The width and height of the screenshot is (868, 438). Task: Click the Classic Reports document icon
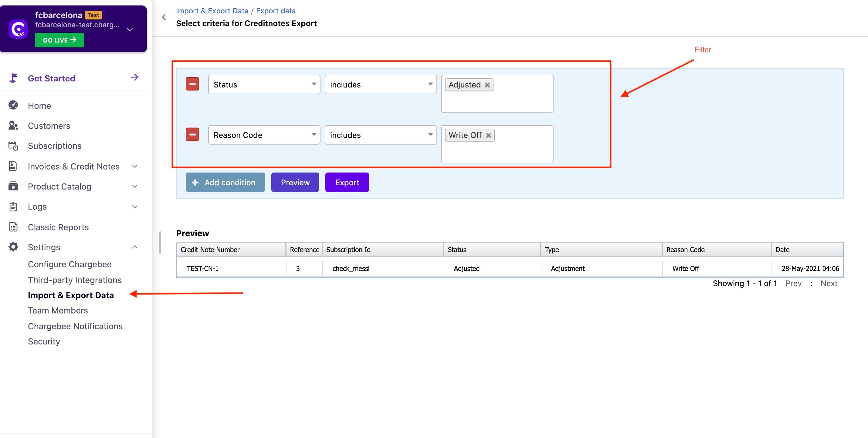[13, 227]
